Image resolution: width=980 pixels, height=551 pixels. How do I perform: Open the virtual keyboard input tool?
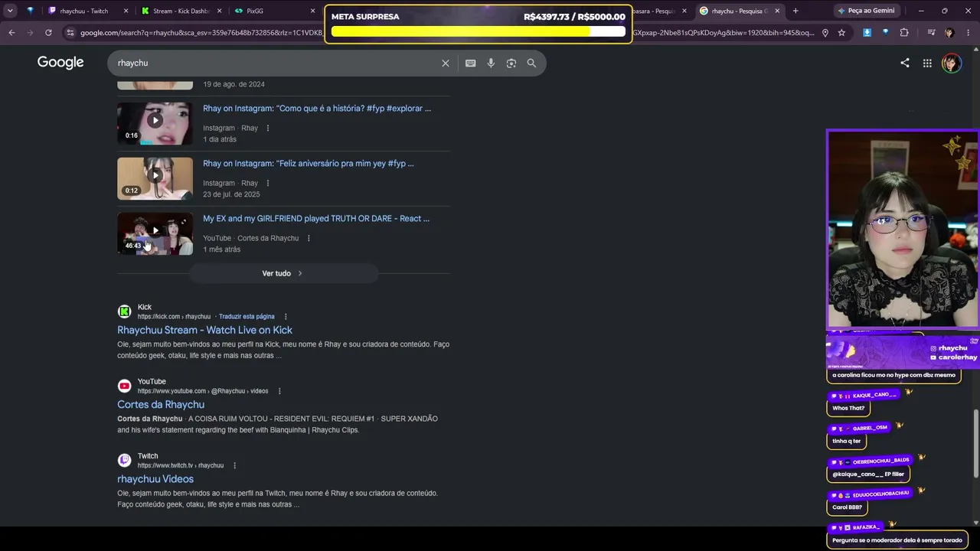click(471, 64)
